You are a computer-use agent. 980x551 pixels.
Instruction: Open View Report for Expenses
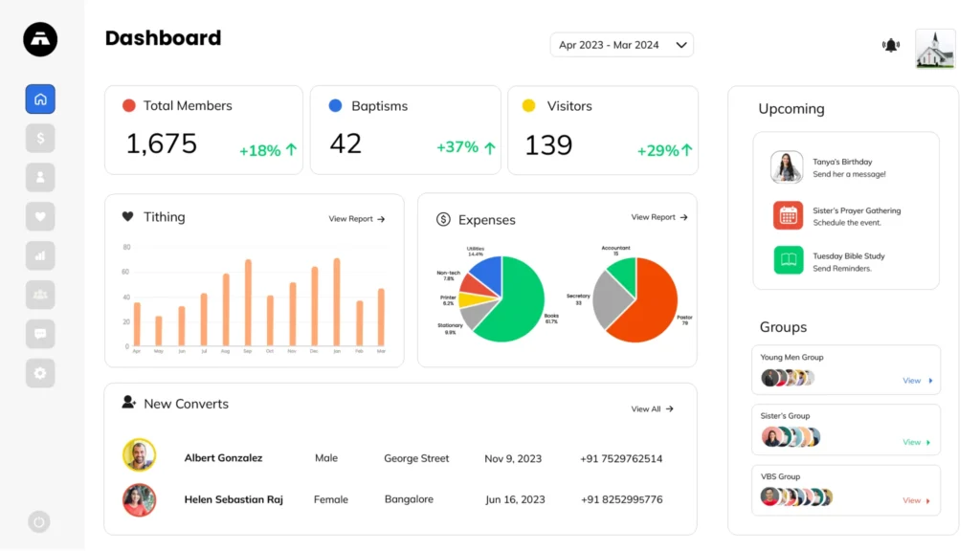(x=659, y=217)
